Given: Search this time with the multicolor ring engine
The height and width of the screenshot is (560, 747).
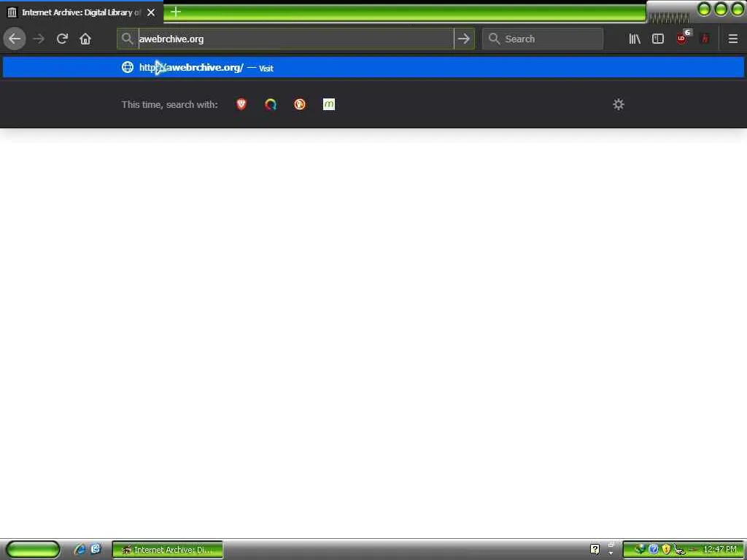Looking at the screenshot, I should (x=271, y=104).
